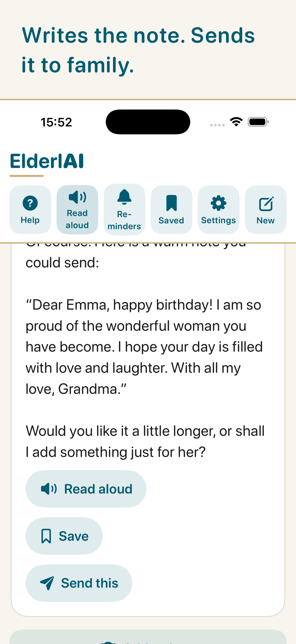Click the Read aloud button under the message

tap(86, 489)
